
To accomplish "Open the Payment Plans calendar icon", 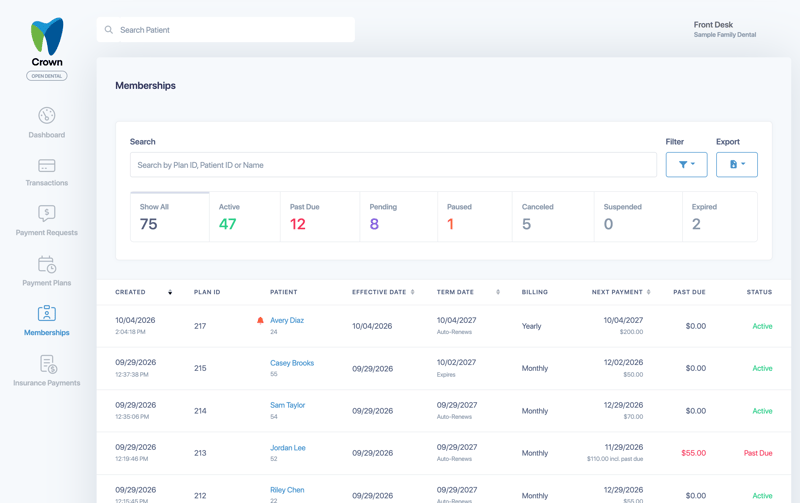I will [46, 264].
